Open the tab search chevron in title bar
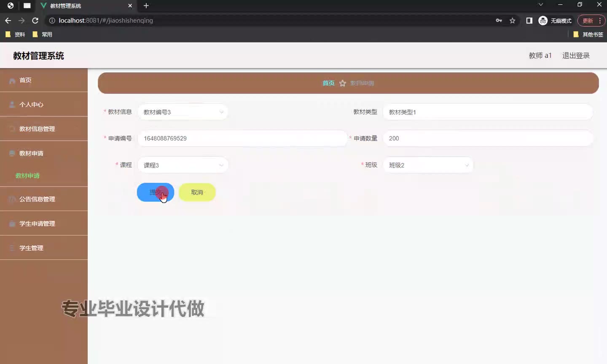The image size is (607, 364). click(541, 5)
